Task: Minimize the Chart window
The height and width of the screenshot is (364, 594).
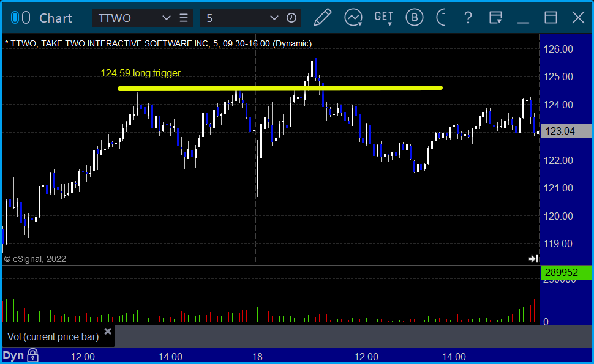Action: pos(523,23)
